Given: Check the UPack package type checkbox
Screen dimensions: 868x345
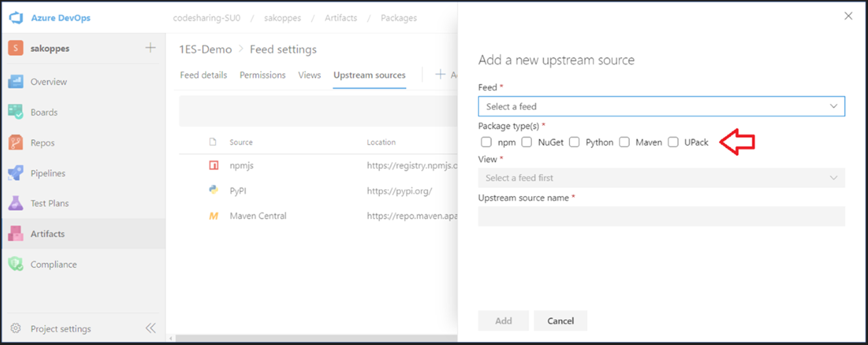Looking at the screenshot, I should pos(673,142).
